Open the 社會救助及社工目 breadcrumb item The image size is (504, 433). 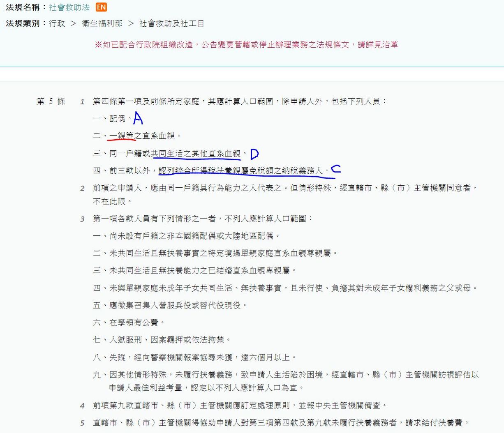[171, 23]
